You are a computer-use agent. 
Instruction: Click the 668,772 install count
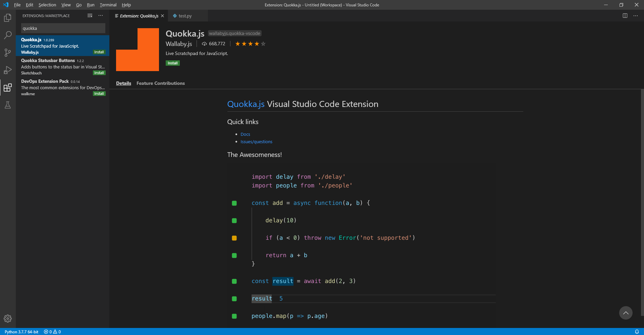click(x=217, y=44)
